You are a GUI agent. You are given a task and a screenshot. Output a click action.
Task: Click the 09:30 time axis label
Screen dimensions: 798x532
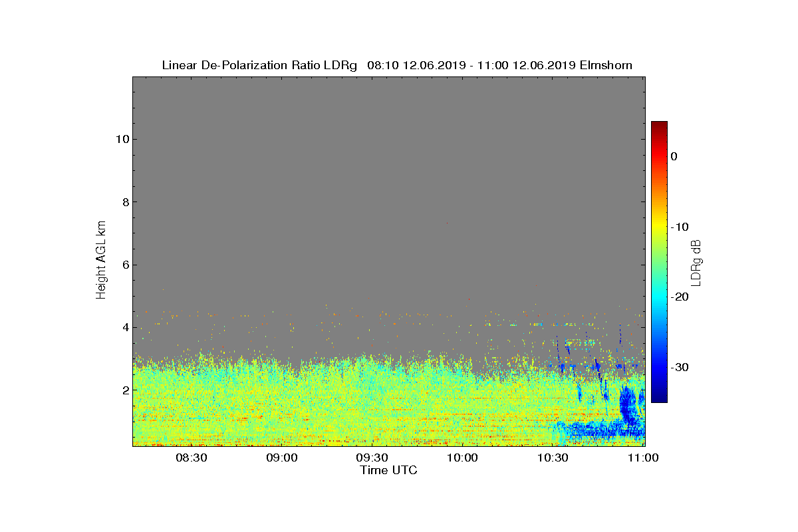[372, 458]
